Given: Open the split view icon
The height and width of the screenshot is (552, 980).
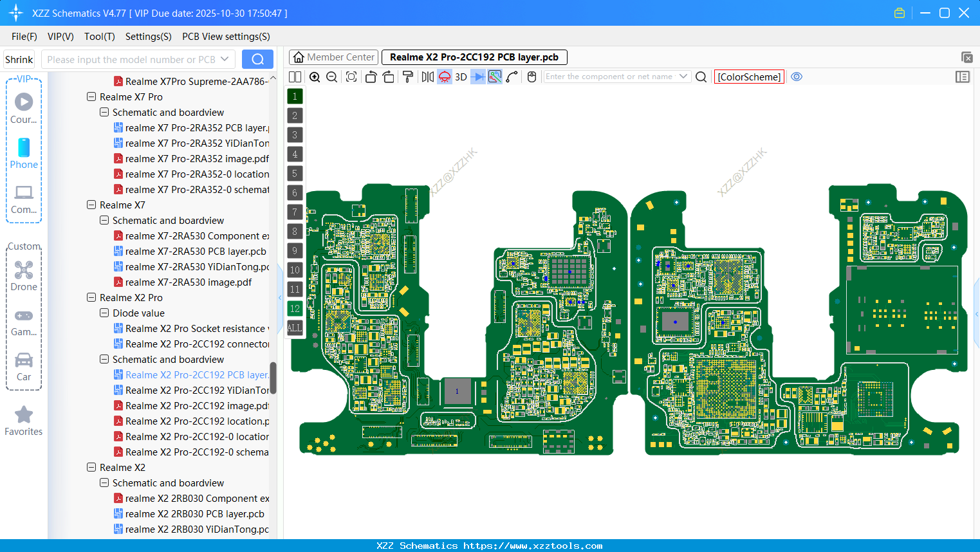Looking at the screenshot, I should pos(295,77).
